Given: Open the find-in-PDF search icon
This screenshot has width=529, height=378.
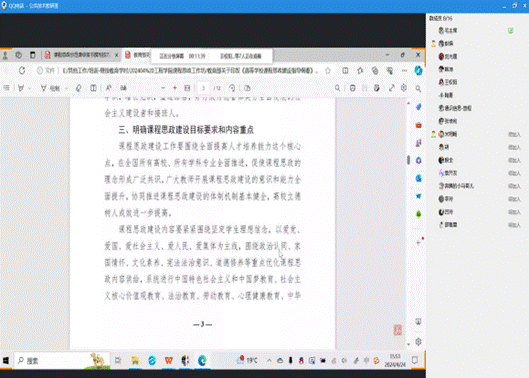Looking at the screenshot, I should point(337,88).
